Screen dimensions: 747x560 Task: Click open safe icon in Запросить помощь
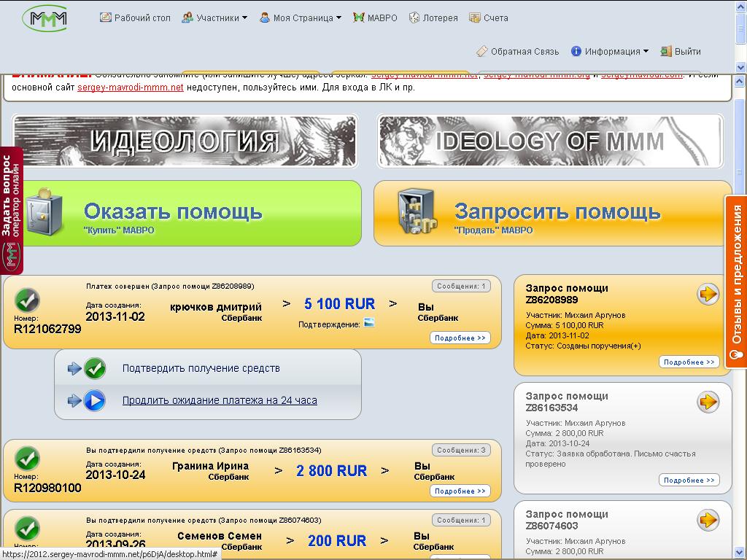pyautogui.click(x=417, y=211)
